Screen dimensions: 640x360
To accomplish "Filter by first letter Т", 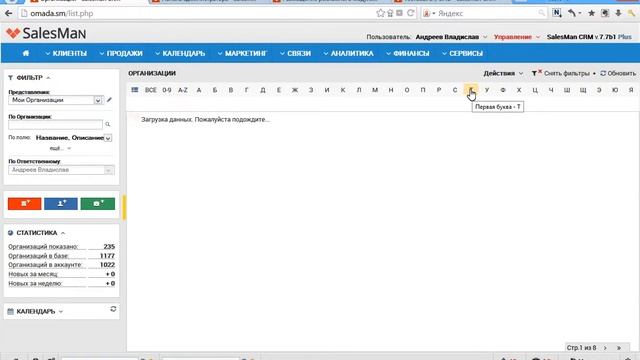I will pos(471,90).
